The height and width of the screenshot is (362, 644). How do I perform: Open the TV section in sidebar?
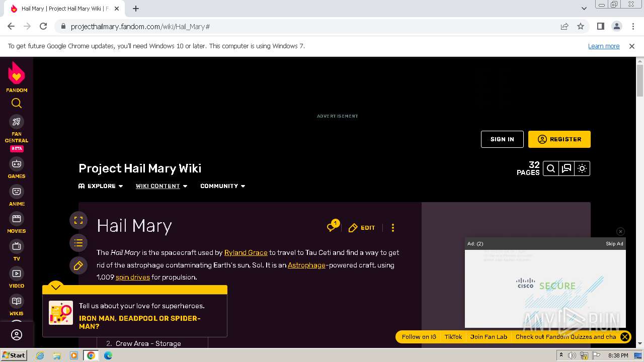click(17, 250)
